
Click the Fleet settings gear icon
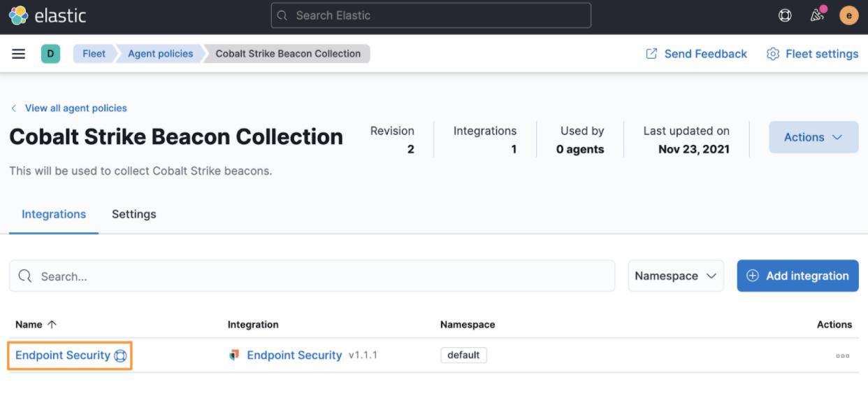[x=773, y=54]
